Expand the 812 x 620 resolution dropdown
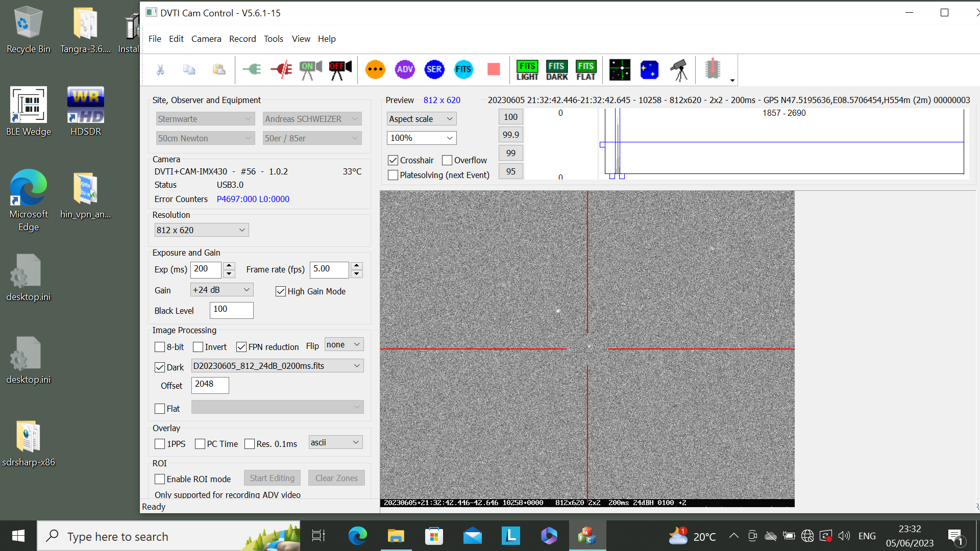 tap(201, 230)
